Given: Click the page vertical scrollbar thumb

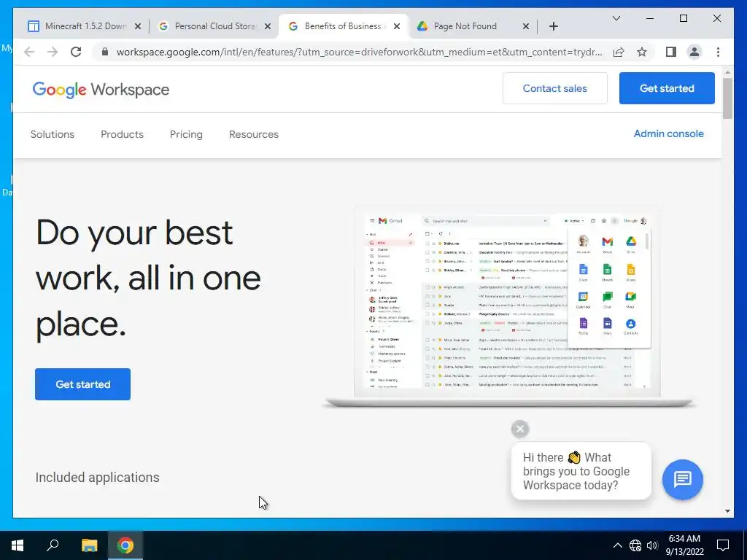Looking at the screenshot, I should coord(727,98).
